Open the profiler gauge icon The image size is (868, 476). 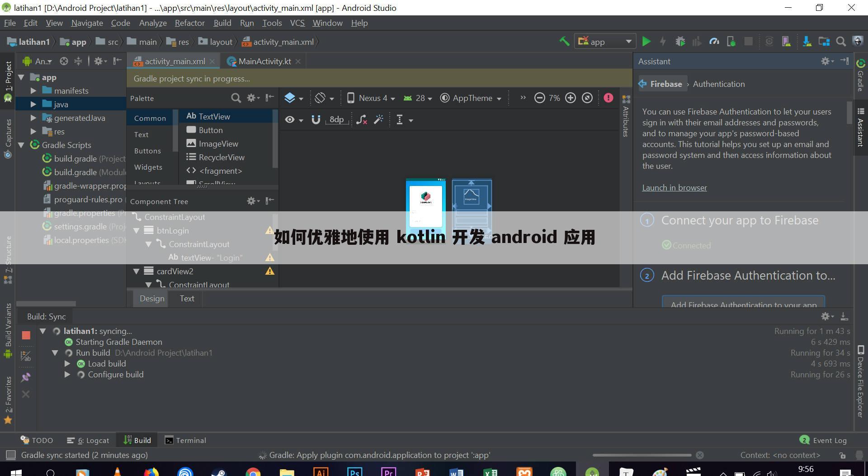tap(714, 42)
